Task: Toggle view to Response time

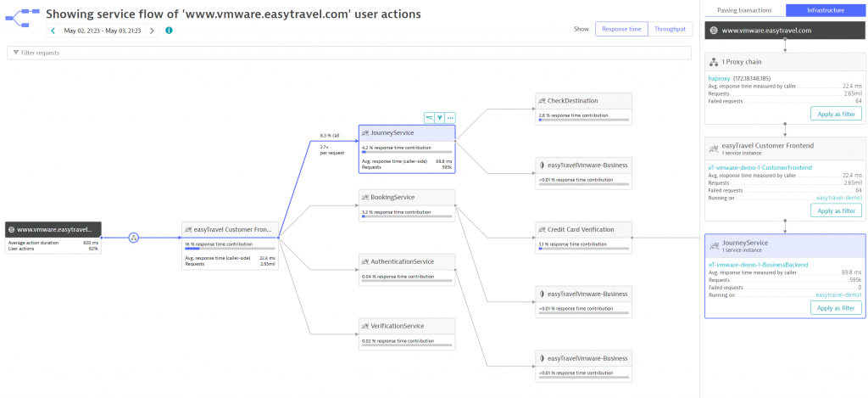Action: click(x=621, y=29)
